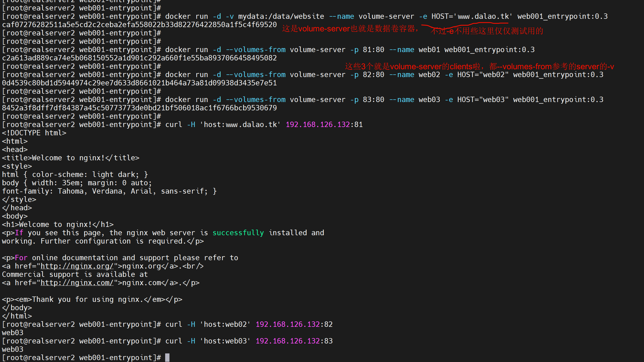Viewport: 644px width, 362px height.
Task: Click the container ID starting with caf07276
Action: 139,25
